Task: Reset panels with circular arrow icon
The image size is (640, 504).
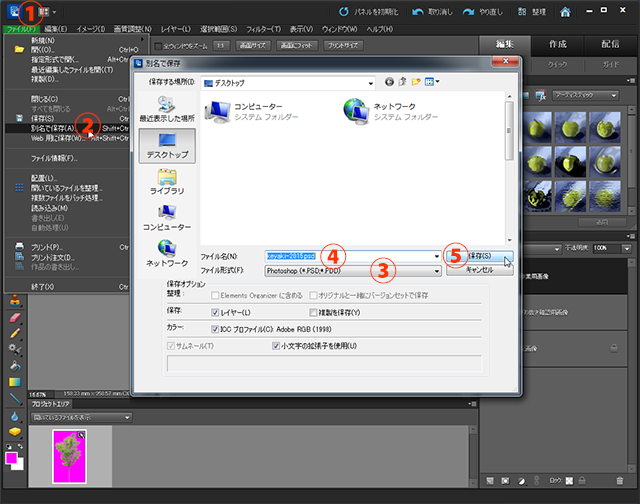Action: point(344,12)
